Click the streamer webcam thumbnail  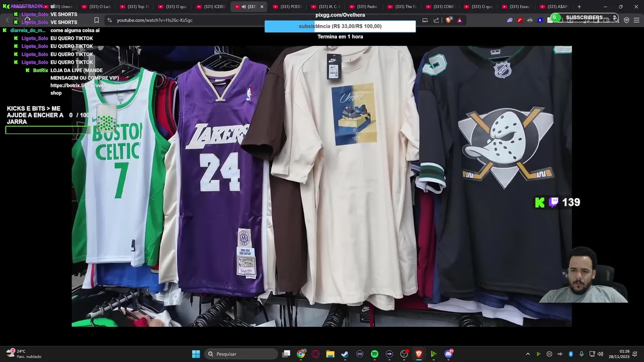click(x=583, y=275)
